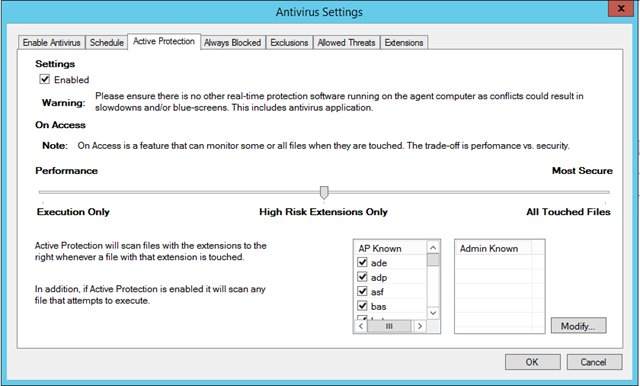Screen dimensions: 640x386
Task: Click the down arrow of extensions list scrollbar
Action: [x=433, y=313]
